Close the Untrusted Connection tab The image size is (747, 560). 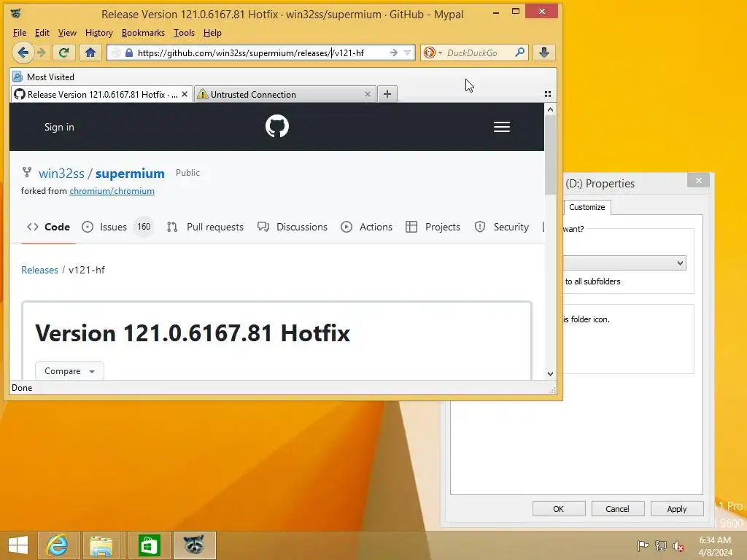point(368,94)
